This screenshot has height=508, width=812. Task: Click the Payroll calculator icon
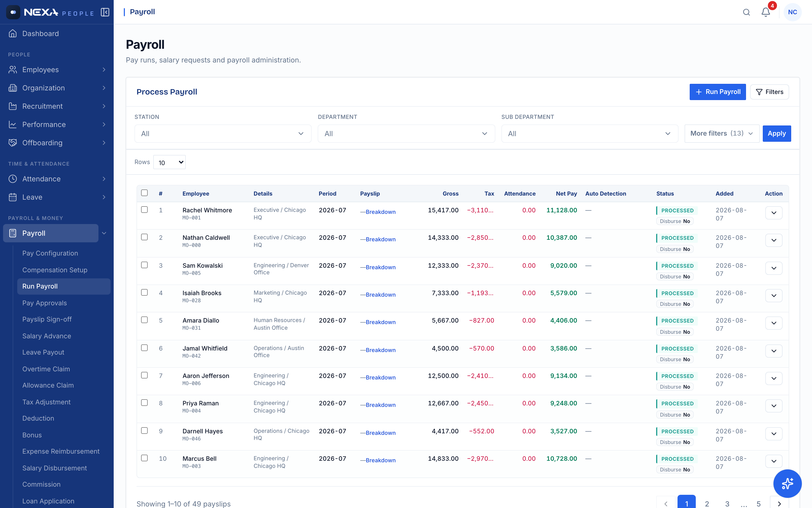pos(13,233)
